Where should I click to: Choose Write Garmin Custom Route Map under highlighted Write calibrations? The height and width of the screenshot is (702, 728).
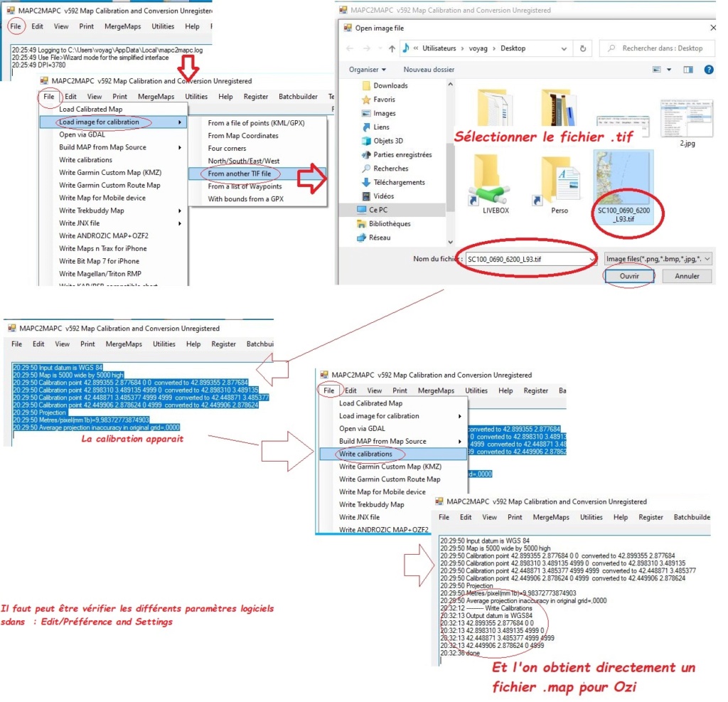pyautogui.click(x=390, y=479)
